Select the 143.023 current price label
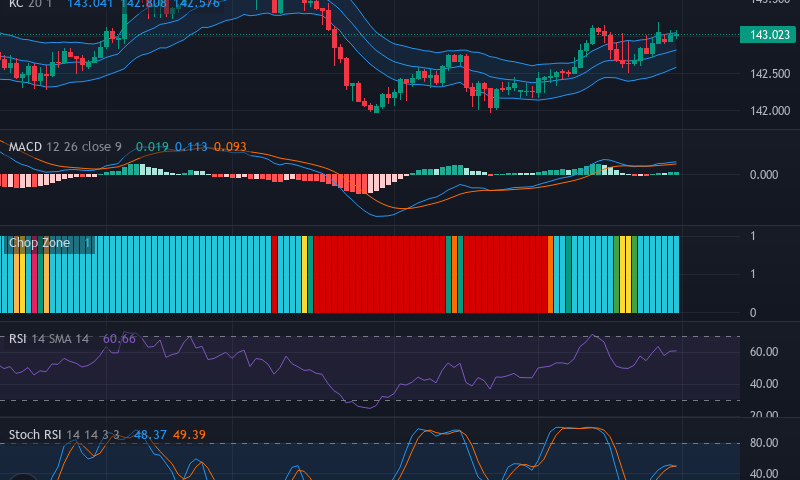Image resolution: width=800 pixels, height=480 pixels. point(770,35)
